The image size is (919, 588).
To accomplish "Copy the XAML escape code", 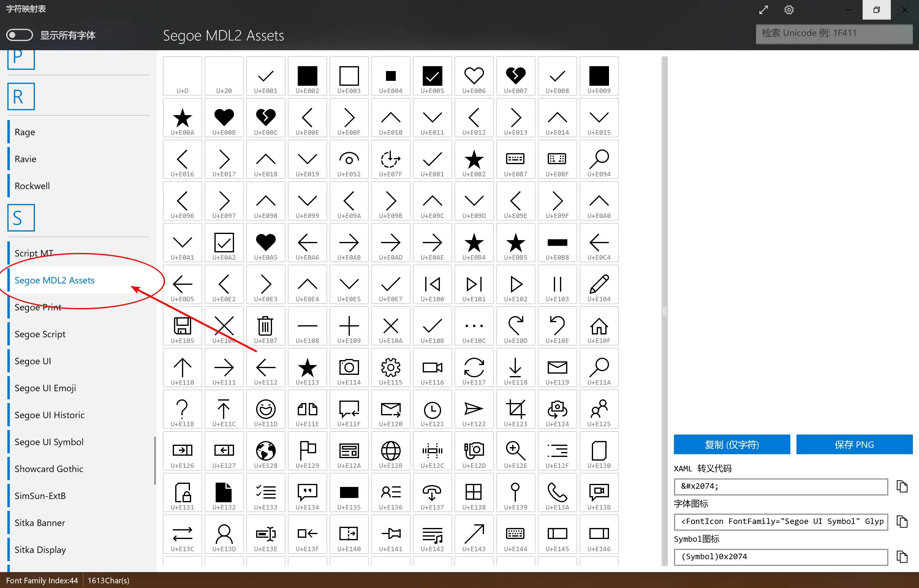I will (x=902, y=486).
